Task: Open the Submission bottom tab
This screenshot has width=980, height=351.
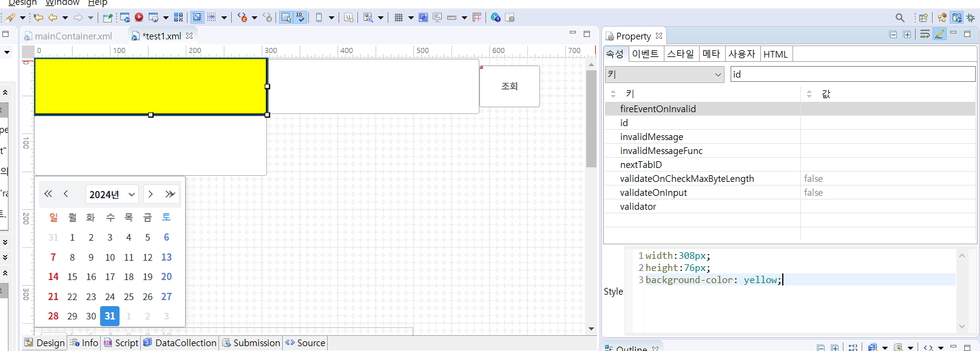Action: click(x=251, y=343)
